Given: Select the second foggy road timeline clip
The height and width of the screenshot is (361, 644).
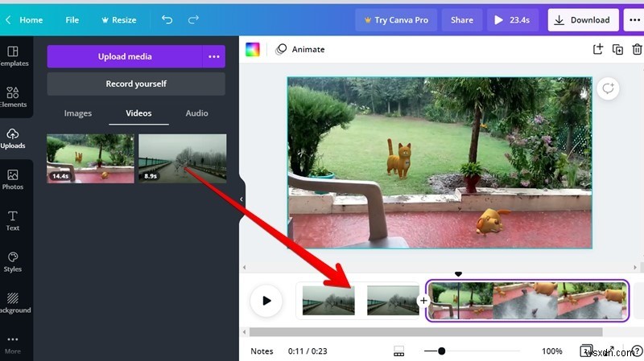Looking at the screenshot, I should click(393, 301).
